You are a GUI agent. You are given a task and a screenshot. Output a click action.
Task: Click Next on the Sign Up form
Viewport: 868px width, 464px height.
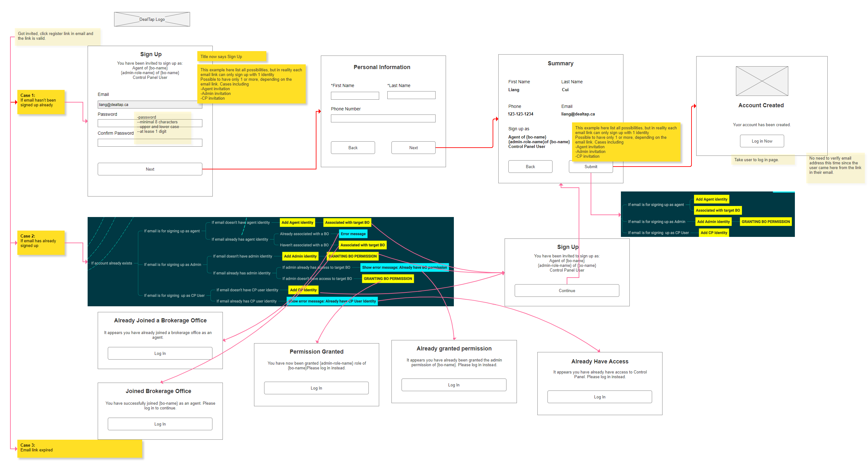[150, 169]
